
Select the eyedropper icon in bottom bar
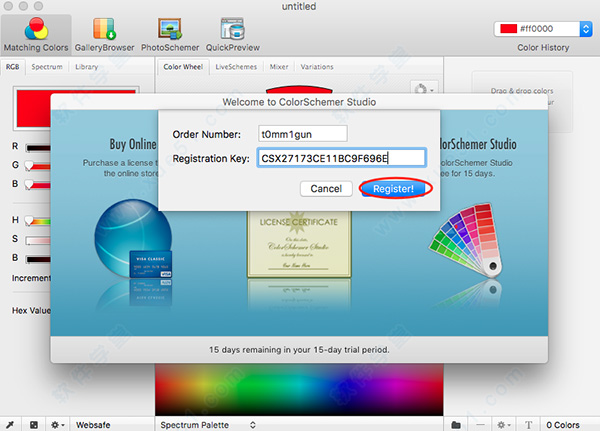point(10,424)
